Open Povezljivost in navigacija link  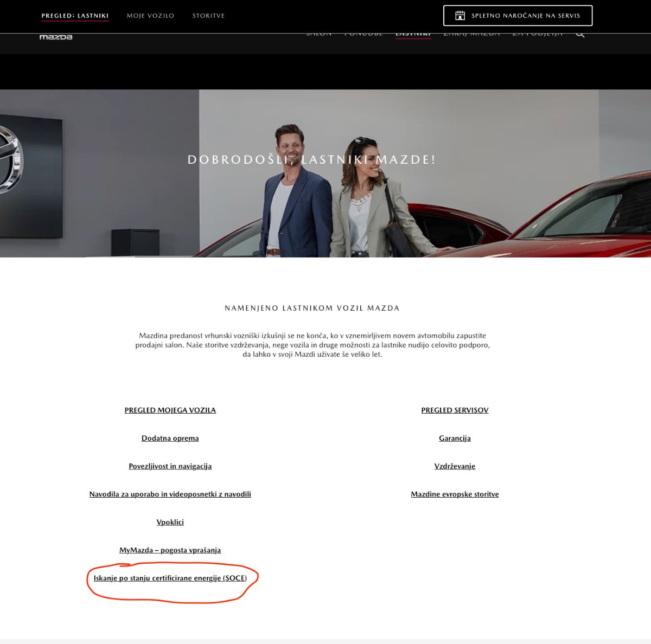pos(170,466)
